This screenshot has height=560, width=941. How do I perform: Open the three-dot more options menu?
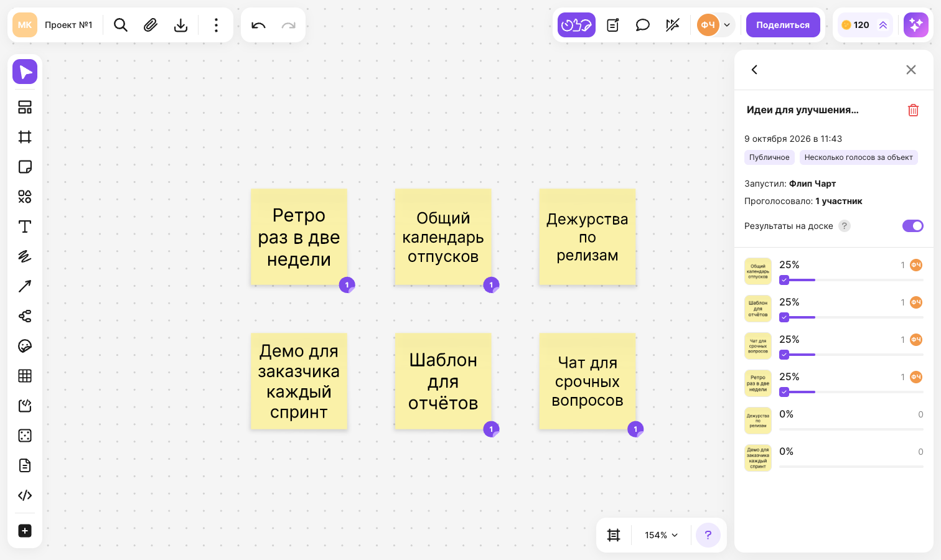(x=216, y=25)
